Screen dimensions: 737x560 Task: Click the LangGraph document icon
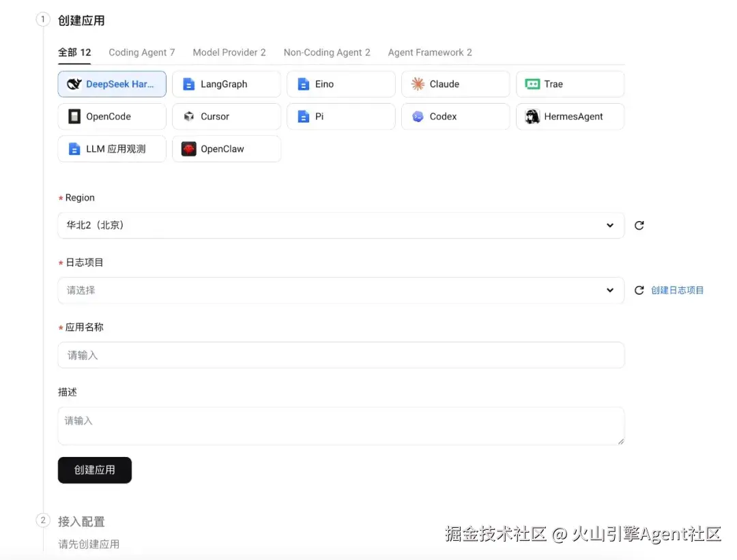(x=188, y=84)
